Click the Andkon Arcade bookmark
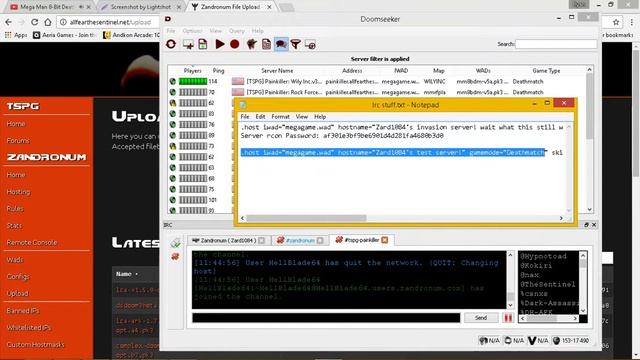 131,35
